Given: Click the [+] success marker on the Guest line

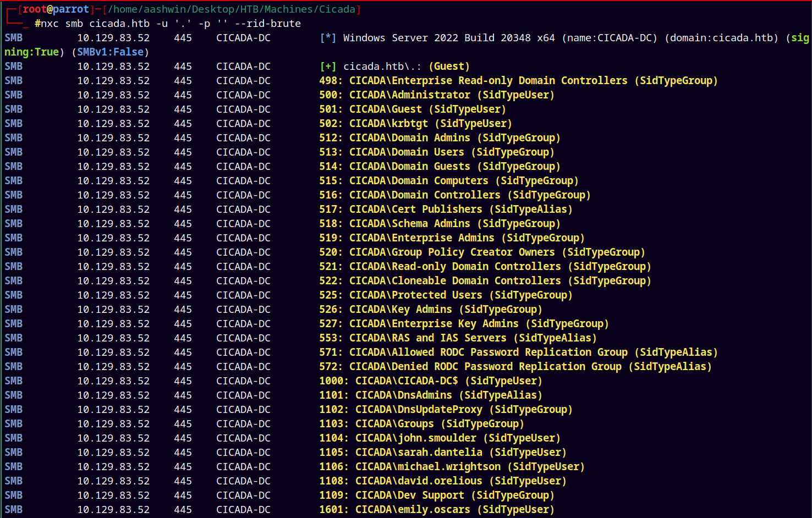Looking at the screenshot, I should (328, 67).
